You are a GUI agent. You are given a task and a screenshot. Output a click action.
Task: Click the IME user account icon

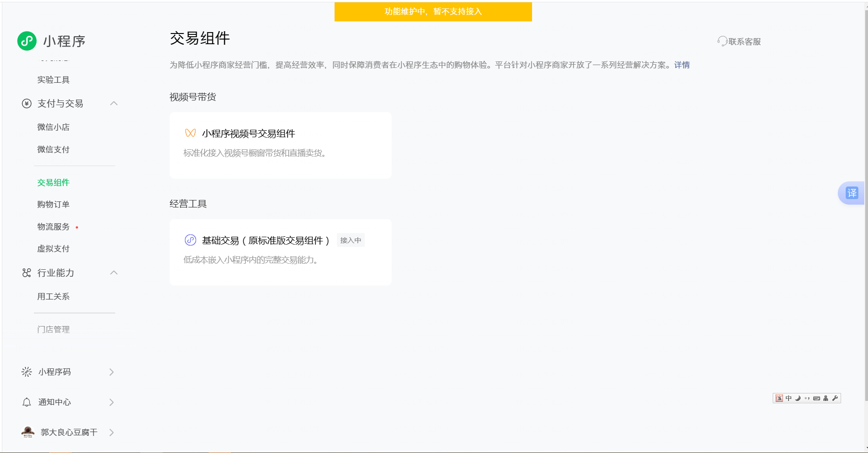826,398
